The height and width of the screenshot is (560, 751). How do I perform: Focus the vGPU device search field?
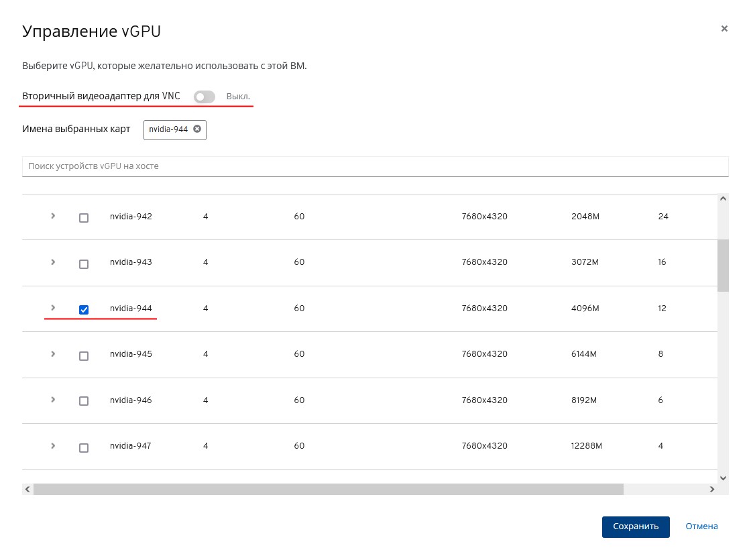[375, 166]
